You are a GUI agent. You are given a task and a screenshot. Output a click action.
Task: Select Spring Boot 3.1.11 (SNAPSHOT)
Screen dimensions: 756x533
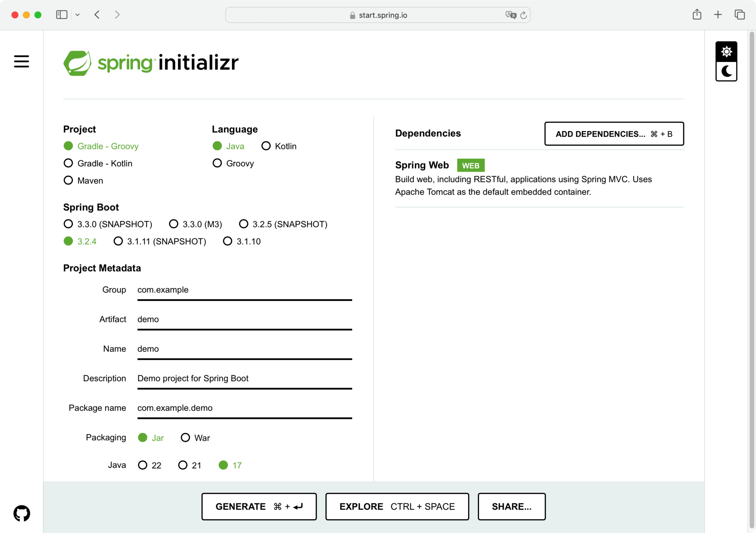point(160,241)
